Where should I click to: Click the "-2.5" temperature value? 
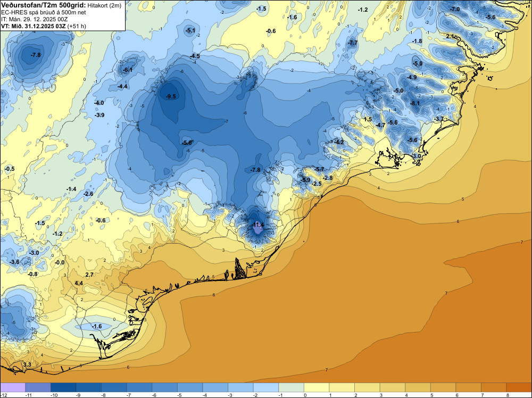(x=316, y=184)
